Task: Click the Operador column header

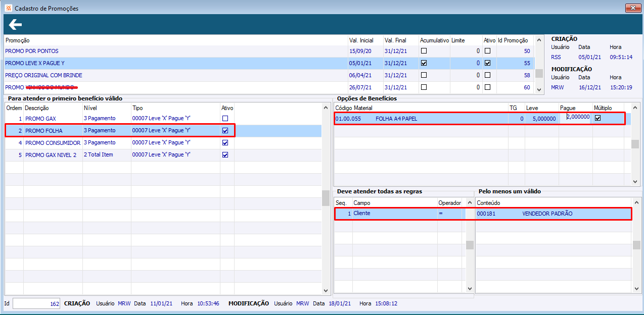Action: point(450,203)
